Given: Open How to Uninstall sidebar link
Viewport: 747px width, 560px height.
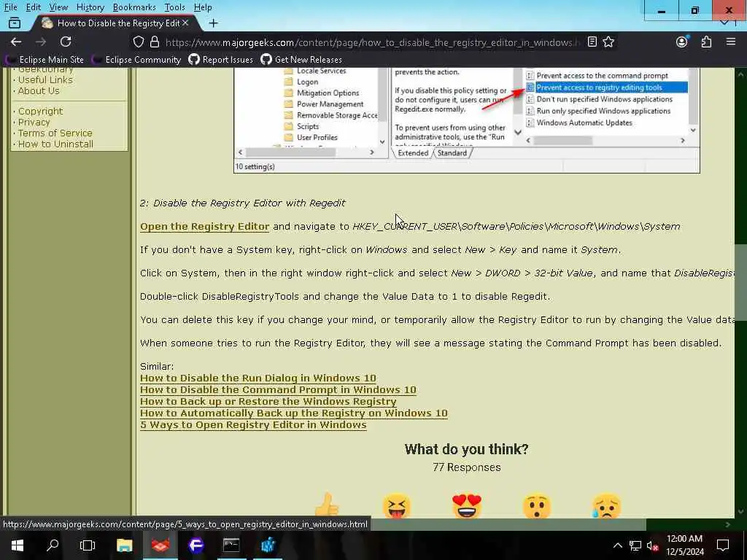Looking at the screenshot, I should point(55,144).
